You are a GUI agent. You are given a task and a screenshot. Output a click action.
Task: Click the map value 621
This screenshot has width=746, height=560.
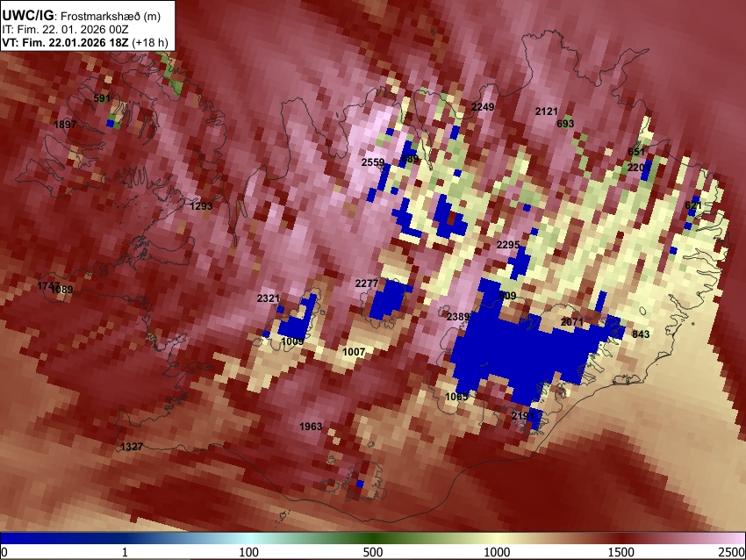tap(693, 205)
